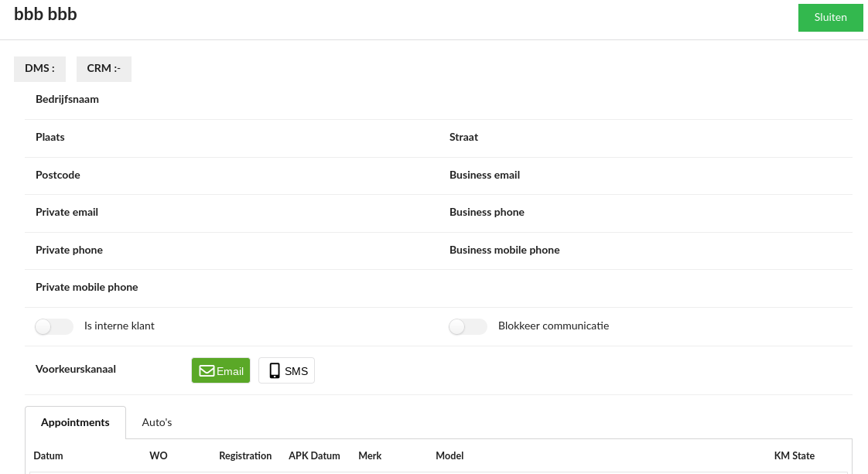Viewport: 868px width, 474px height.
Task: Click the Bedrijfsnaam field label
Action: (x=67, y=100)
